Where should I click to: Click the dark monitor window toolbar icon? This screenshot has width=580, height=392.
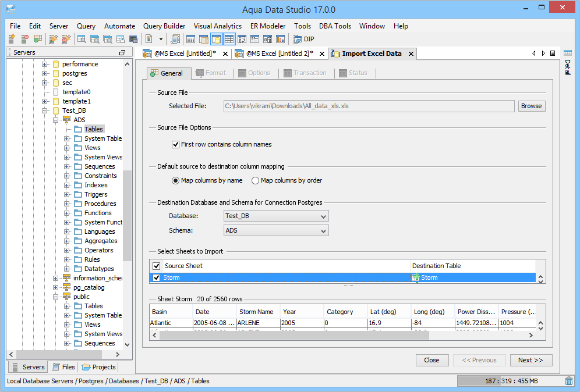[x=133, y=39]
